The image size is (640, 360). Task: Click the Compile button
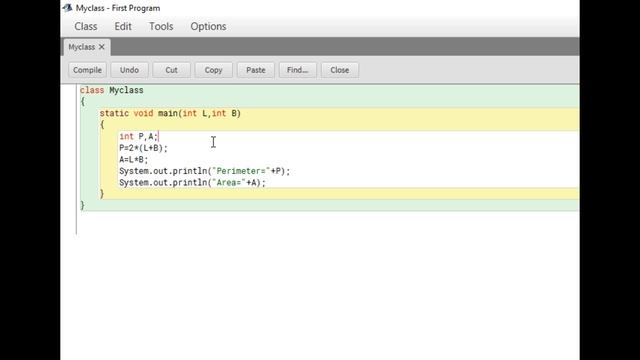(87, 70)
